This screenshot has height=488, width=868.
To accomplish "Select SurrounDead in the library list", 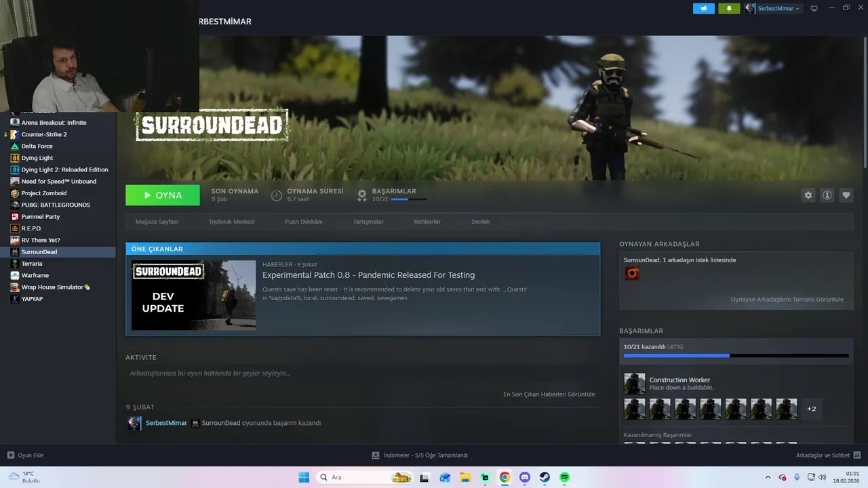I will 58,252.
